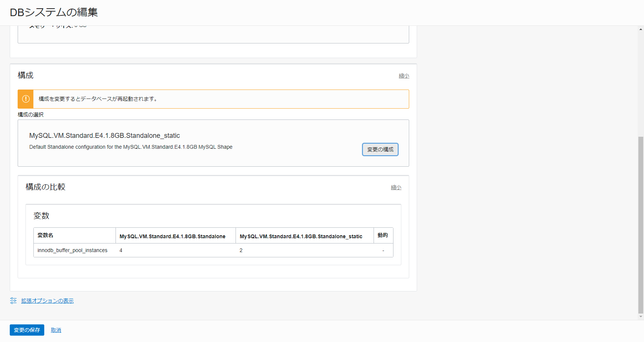The height and width of the screenshot is (342, 644).
Task: Select MySQL.VM.Standard.E4.1.8GB.Standalone column header
Action: 176,236
